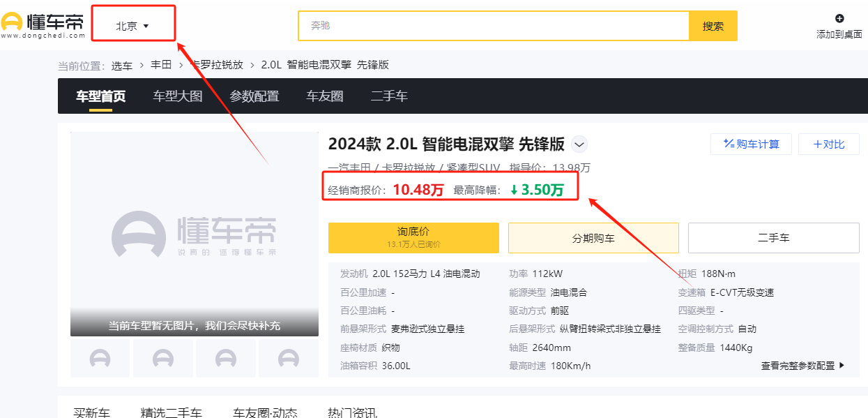Click the heading 2024款 2.0L 智能电混双擎 先锋版
This screenshot has height=418, width=868.
point(446,144)
